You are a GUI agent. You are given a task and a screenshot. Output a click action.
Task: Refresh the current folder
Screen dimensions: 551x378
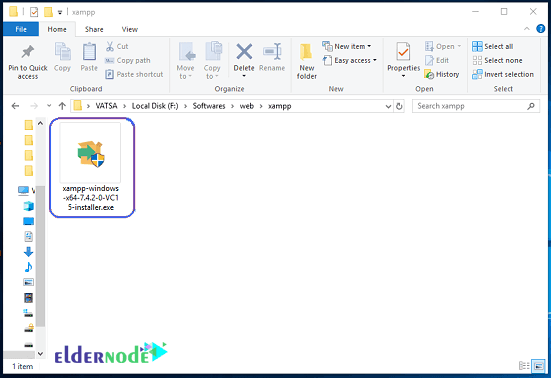399,106
